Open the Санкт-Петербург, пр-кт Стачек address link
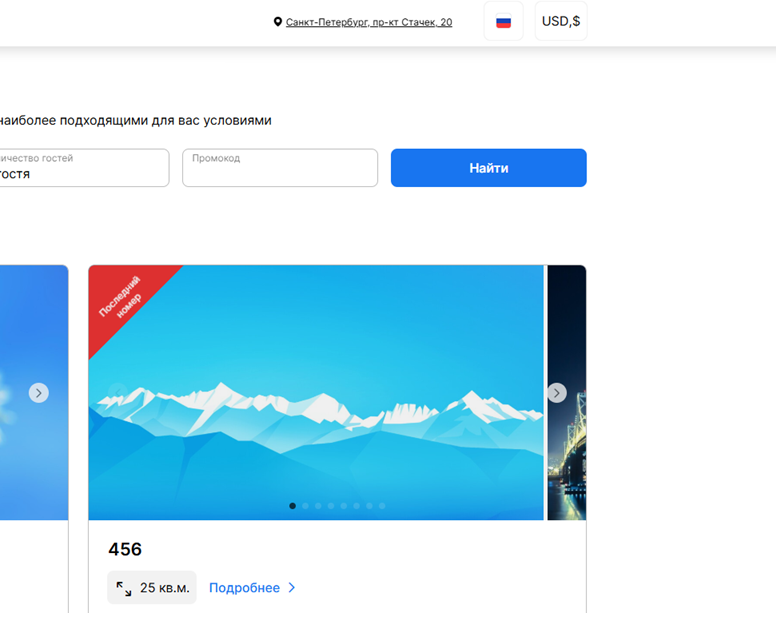This screenshot has width=776, height=617. [x=369, y=22]
